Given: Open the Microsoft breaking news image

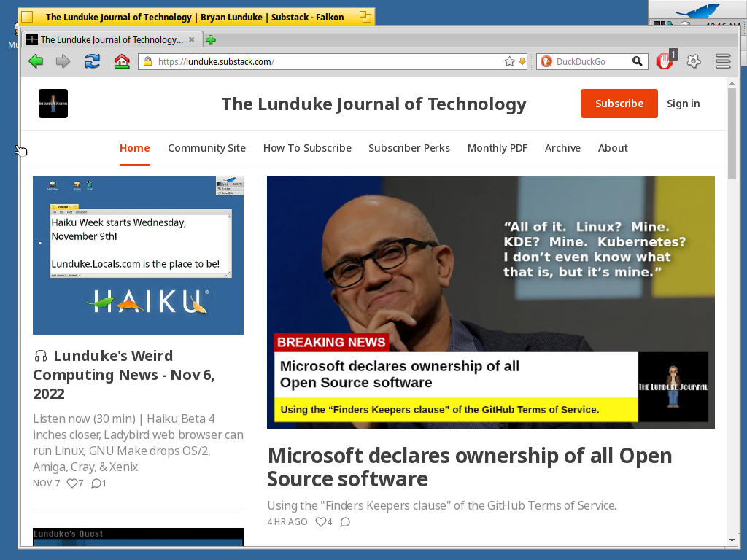Looking at the screenshot, I should point(491,303).
